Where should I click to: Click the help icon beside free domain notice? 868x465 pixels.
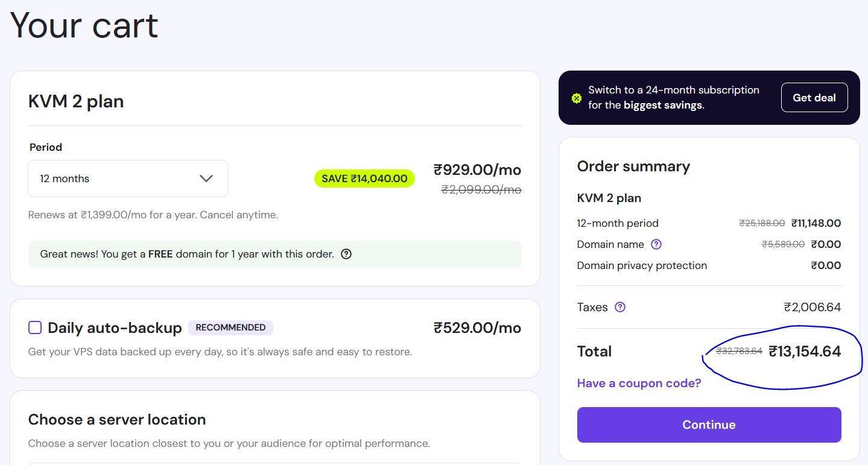pos(346,254)
